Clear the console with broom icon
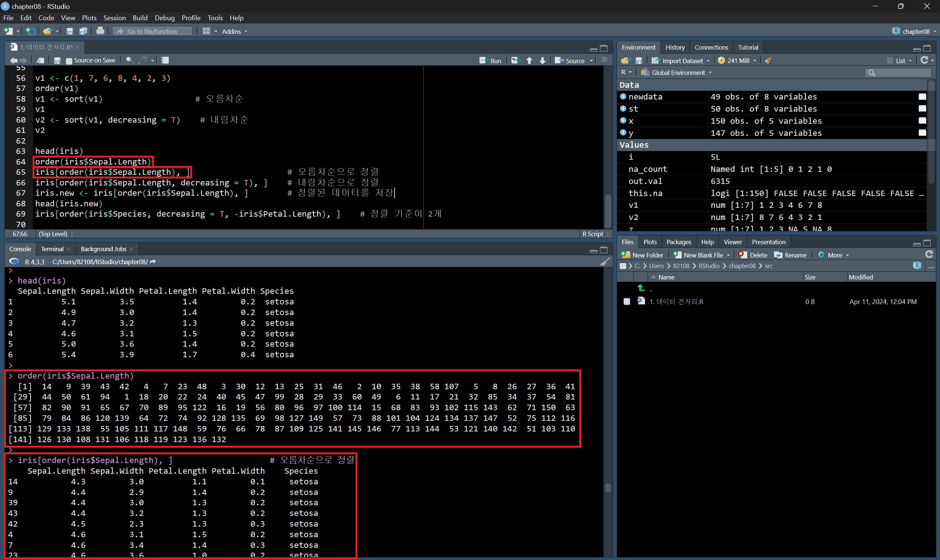This screenshot has height=560, width=940. click(605, 261)
